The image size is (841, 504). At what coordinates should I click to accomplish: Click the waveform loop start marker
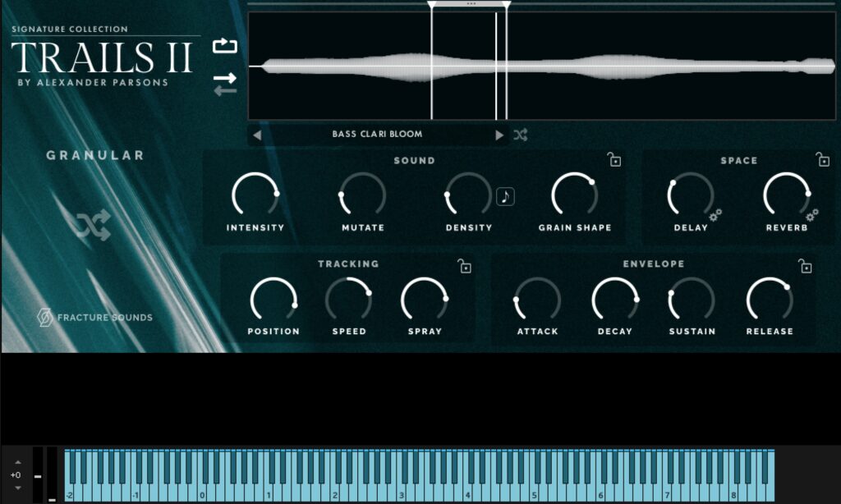(432, 5)
